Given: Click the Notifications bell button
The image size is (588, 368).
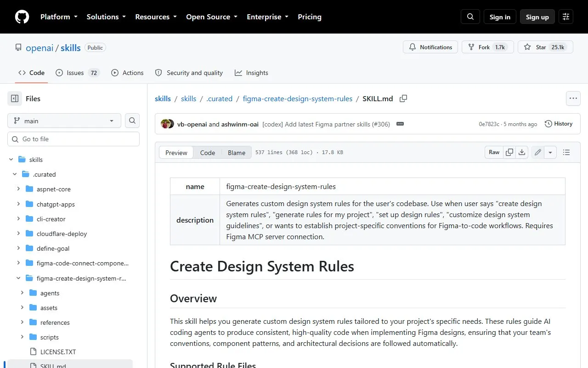Looking at the screenshot, I should tap(430, 47).
